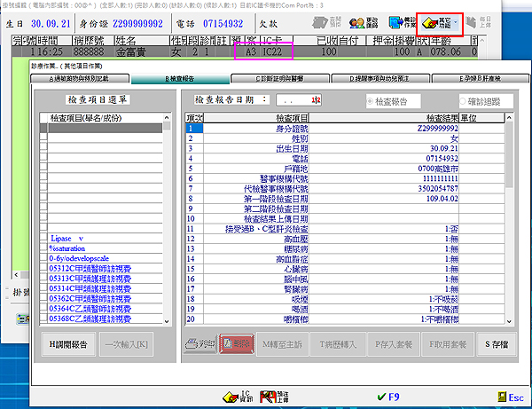
Task: Select the 確診追蹤 radio button
Action: [458, 100]
